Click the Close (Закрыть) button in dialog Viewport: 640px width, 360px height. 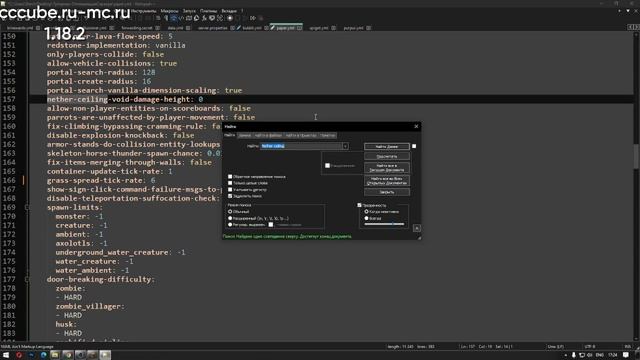pos(387,192)
